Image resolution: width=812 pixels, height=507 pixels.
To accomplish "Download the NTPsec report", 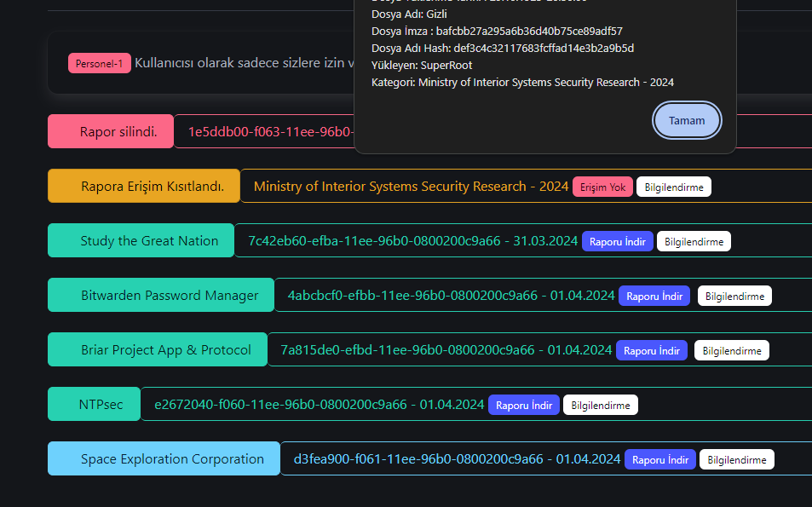I will 523,405.
